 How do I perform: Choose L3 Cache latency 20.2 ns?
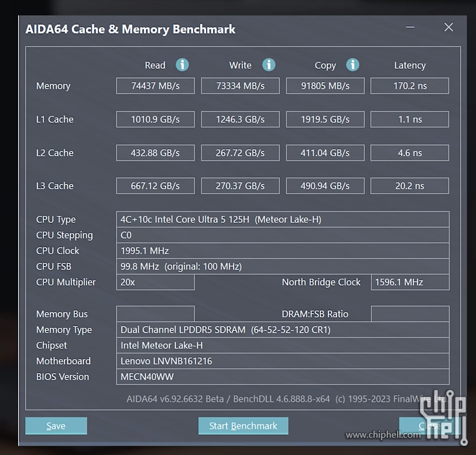[410, 186]
